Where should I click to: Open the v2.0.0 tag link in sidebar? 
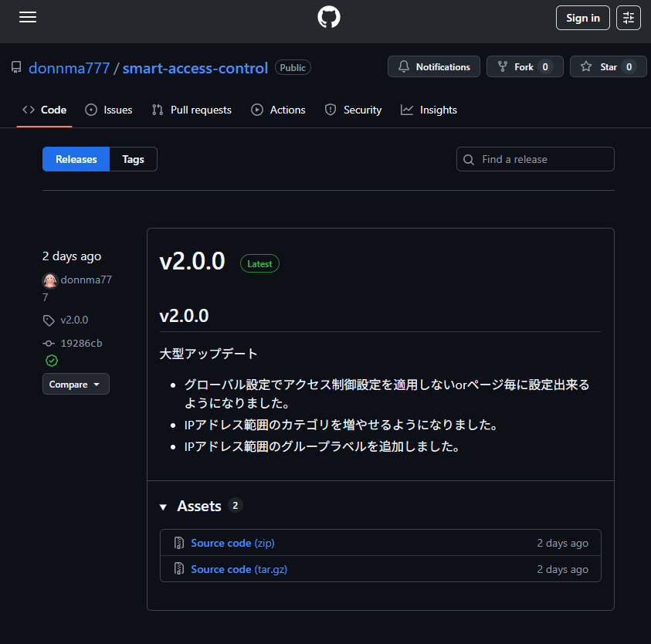point(74,320)
